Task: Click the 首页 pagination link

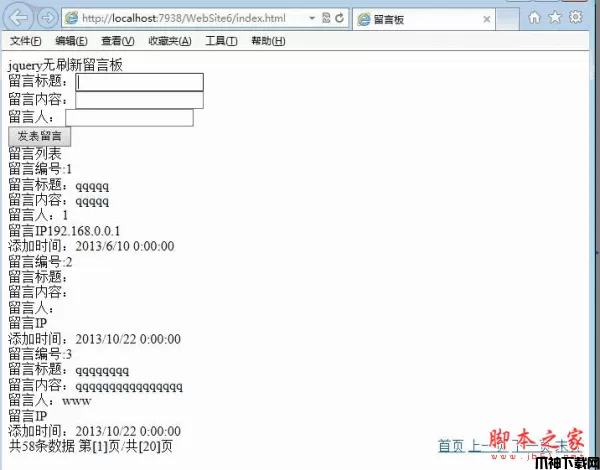Action: [451, 446]
